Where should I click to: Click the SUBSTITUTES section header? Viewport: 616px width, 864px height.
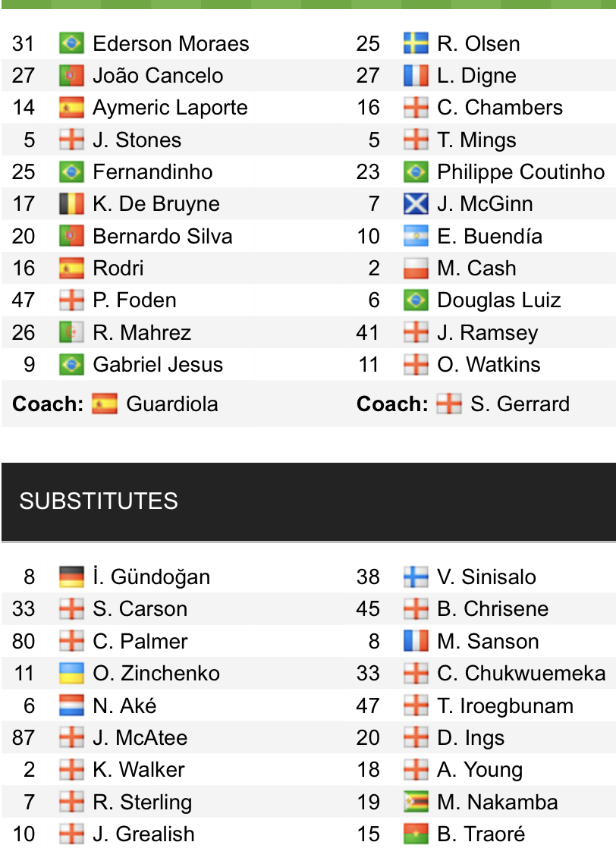pos(309,501)
